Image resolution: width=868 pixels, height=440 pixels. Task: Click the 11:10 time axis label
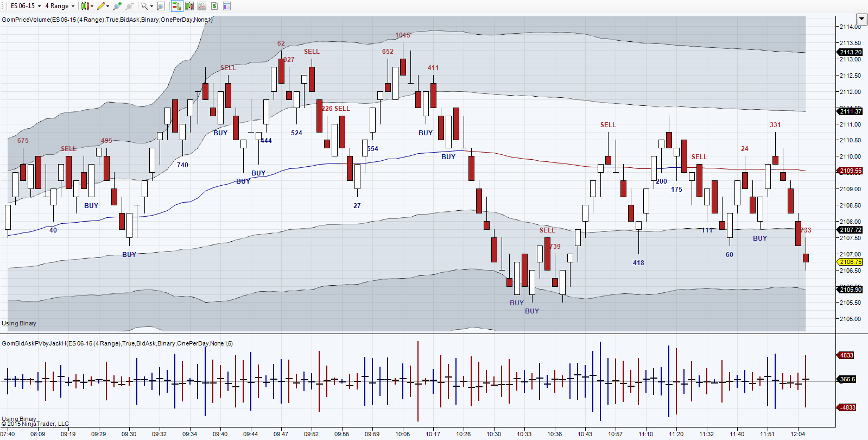(x=646, y=434)
